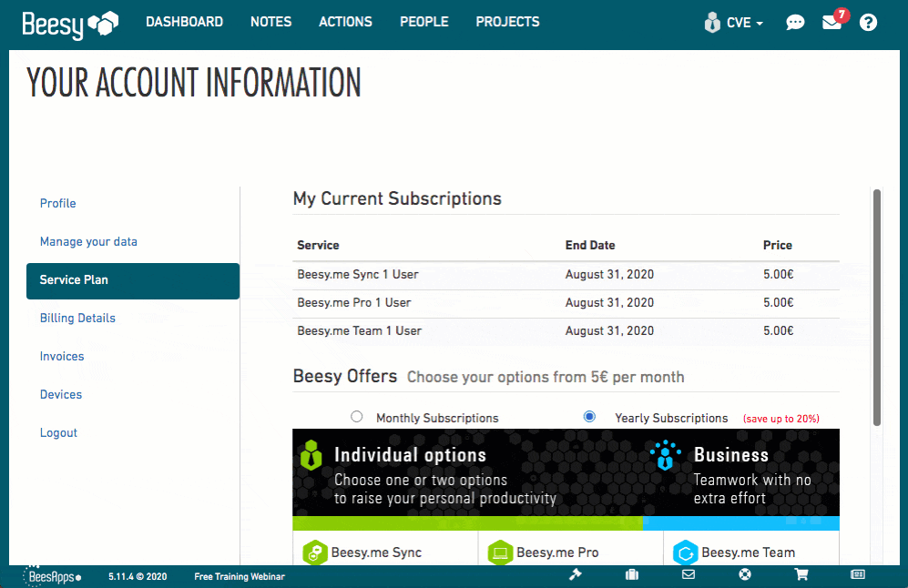Click the Price column header
Screen dimensions: 908x588
point(777,246)
